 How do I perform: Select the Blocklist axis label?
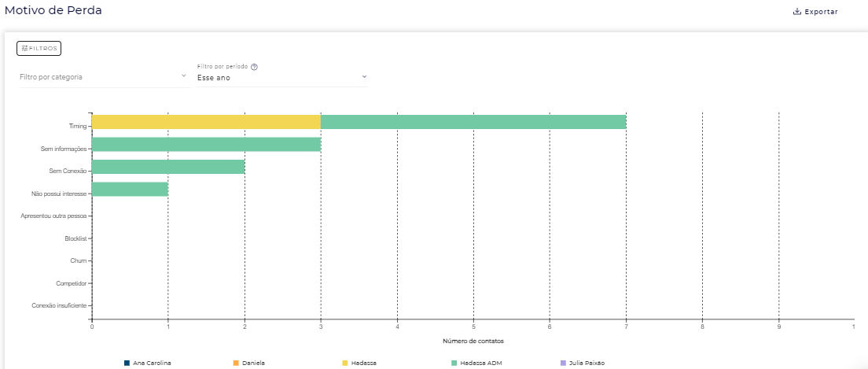point(75,238)
